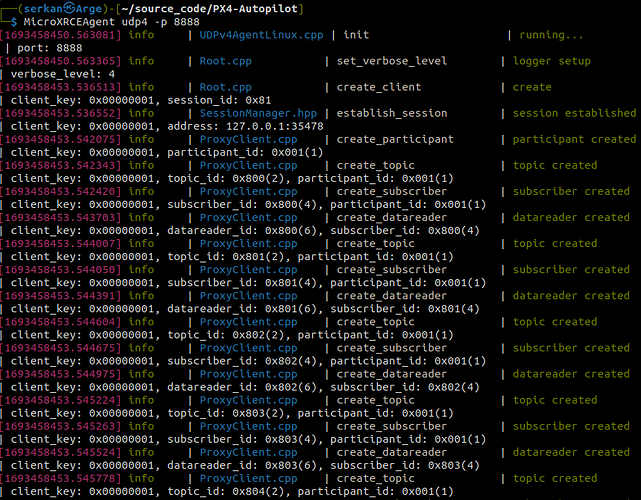Click 'establish_session' text
Viewport: 641px width, 500px height.
click(392, 113)
